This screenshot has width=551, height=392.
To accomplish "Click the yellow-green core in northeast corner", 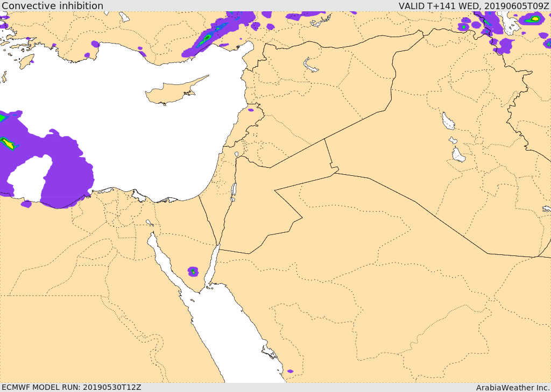I will pyautogui.click(x=534, y=19).
